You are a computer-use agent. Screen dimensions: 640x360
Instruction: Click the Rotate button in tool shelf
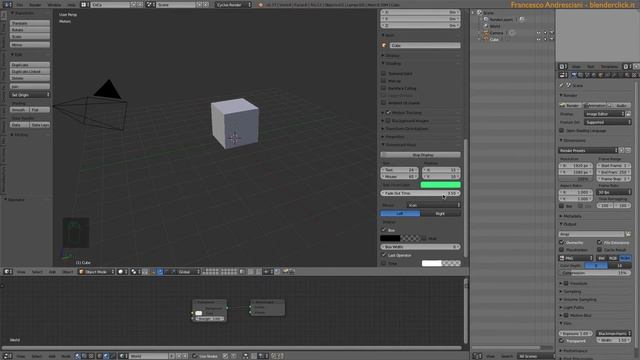(30, 30)
